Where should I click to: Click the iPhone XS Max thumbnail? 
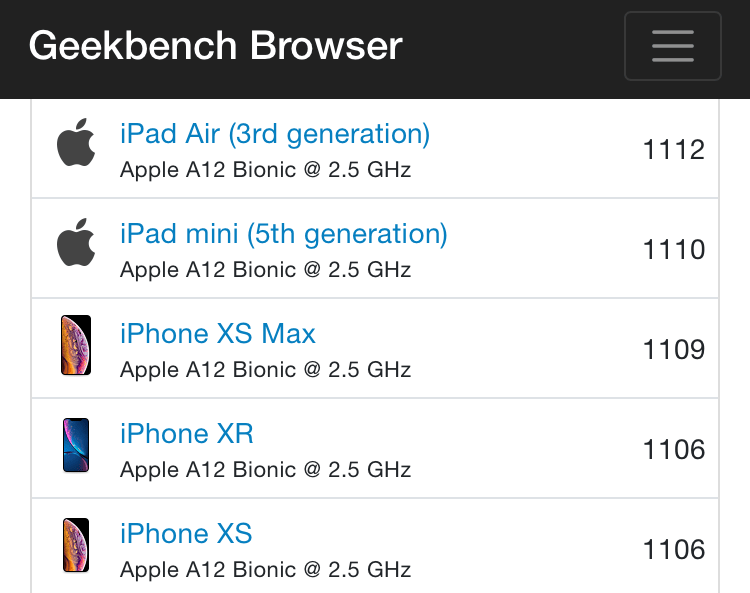tap(76, 345)
